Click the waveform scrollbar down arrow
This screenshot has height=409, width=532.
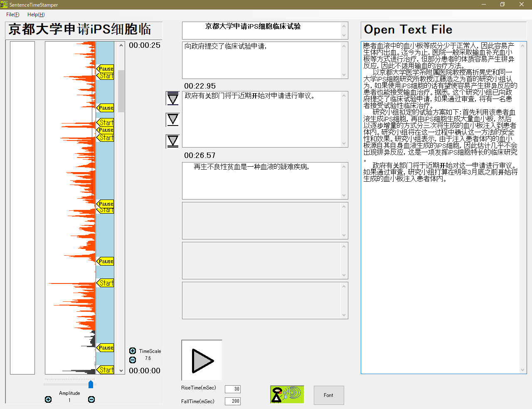[121, 370]
